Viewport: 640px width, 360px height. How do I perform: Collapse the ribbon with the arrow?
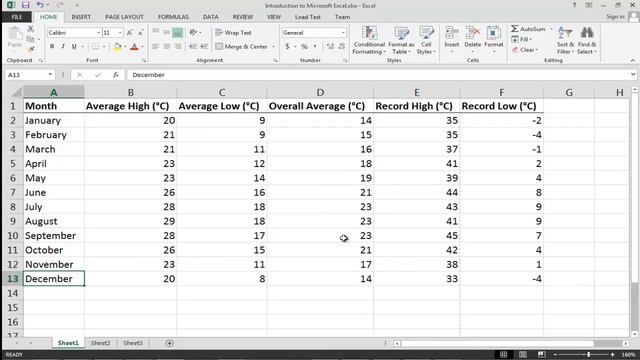tap(633, 60)
